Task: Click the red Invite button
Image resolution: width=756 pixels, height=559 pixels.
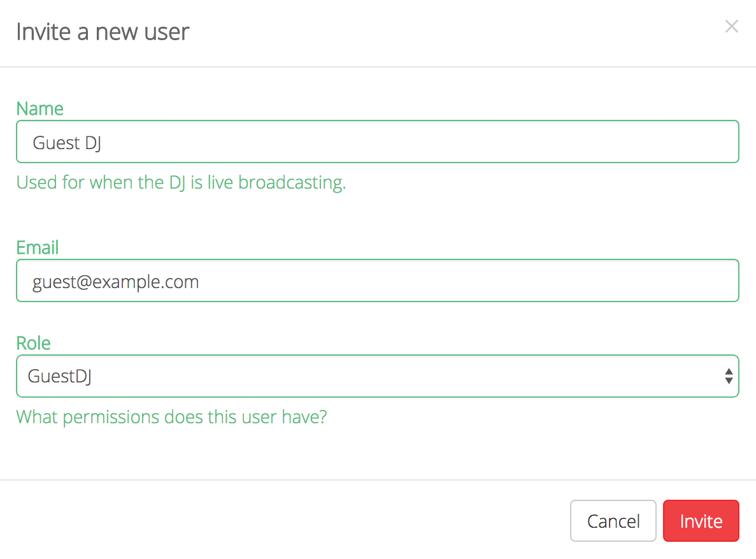Action: 701,521
